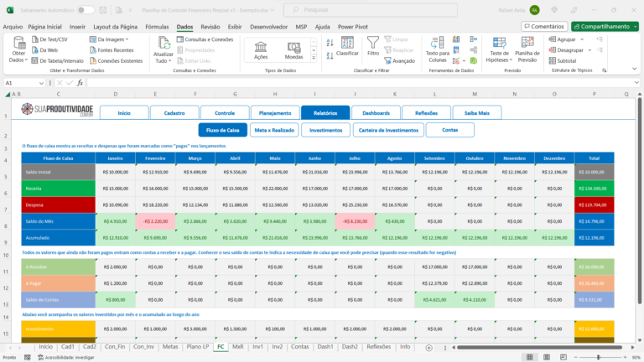Open Planilha de Previsão
644x362 pixels.
pyautogui.click(x=527, y=49)
